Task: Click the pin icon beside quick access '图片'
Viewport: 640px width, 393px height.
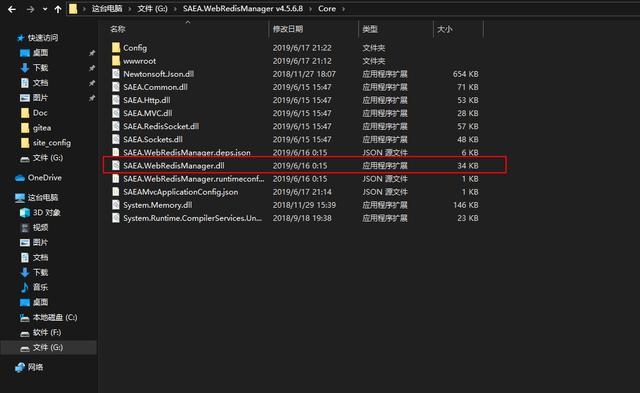Action: coord(92,98)
